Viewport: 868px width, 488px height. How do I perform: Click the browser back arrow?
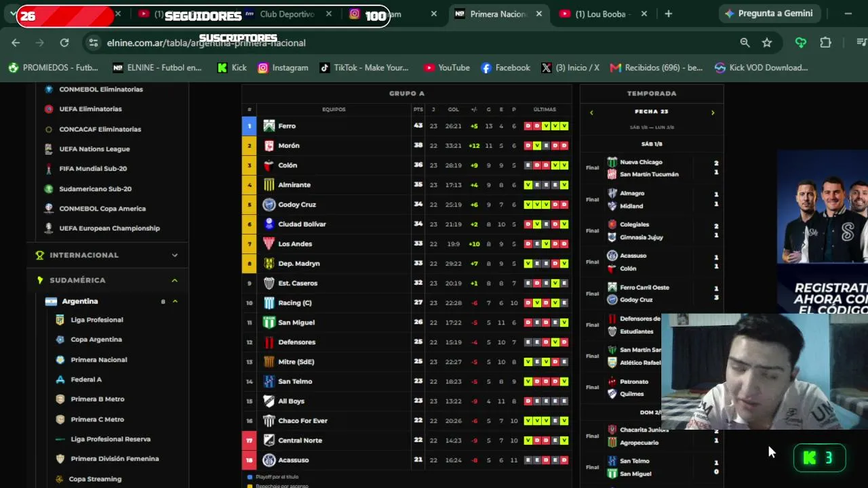pyautogui.click(x=16, y=43)
